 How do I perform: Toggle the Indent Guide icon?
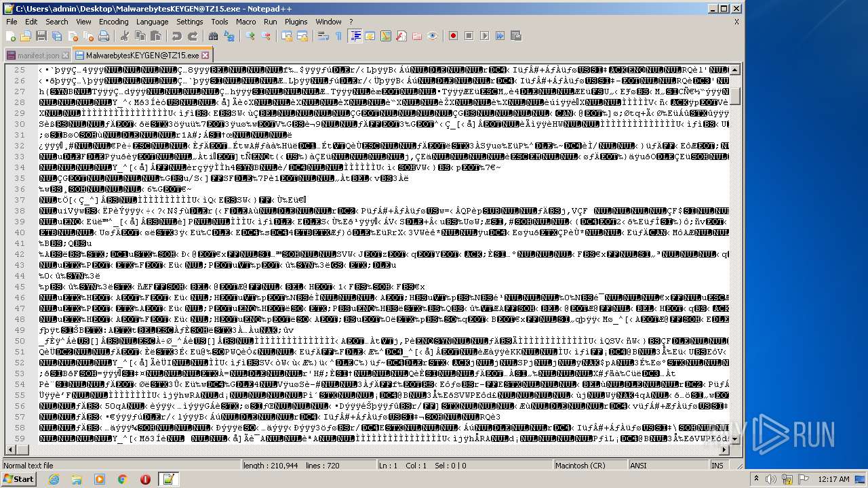point(355,36)
